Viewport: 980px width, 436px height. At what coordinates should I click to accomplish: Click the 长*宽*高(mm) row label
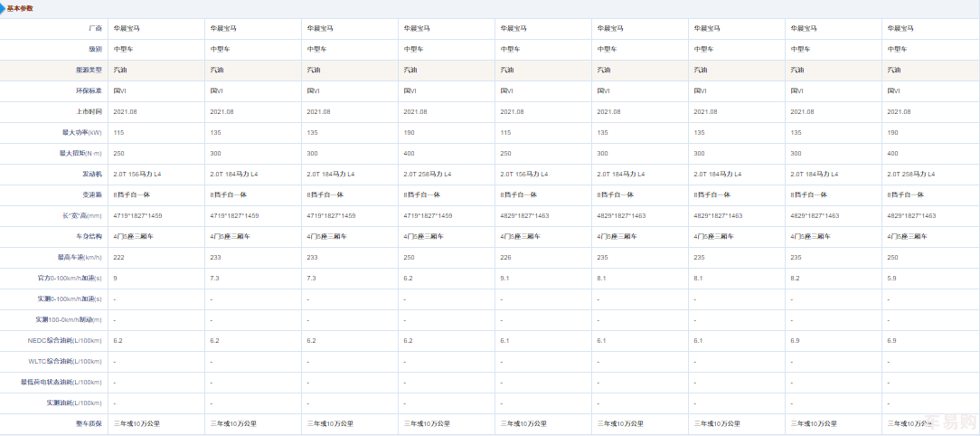click(80, 216)
